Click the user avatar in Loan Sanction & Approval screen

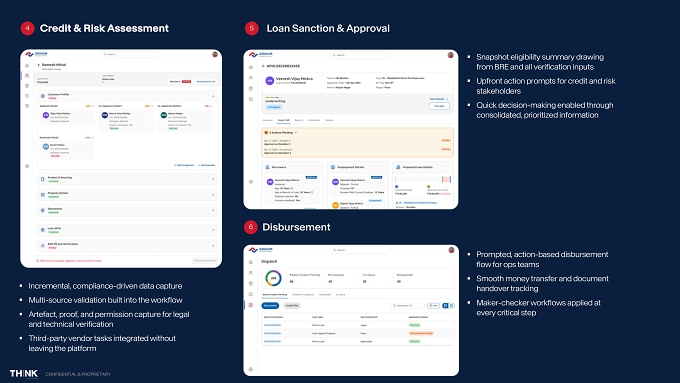tap(451, 55)
